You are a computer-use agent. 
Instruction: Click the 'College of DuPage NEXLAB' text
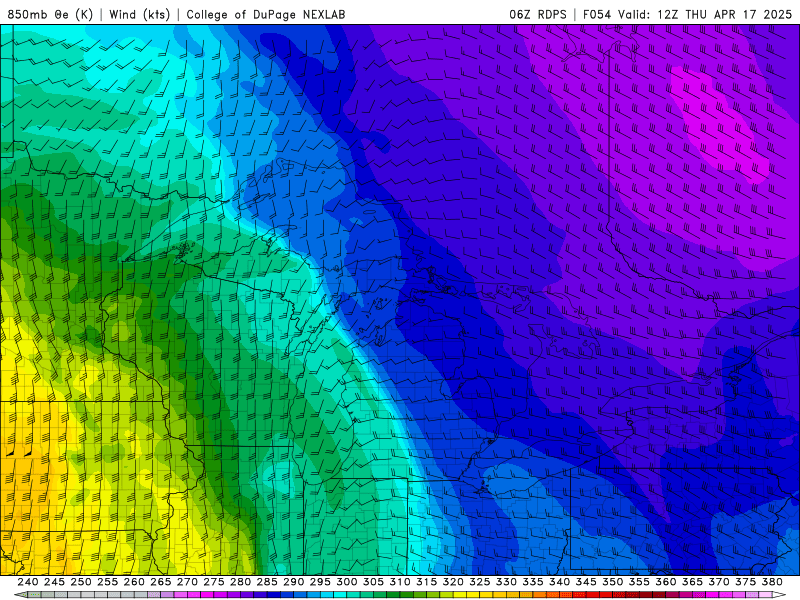point(266,14)
